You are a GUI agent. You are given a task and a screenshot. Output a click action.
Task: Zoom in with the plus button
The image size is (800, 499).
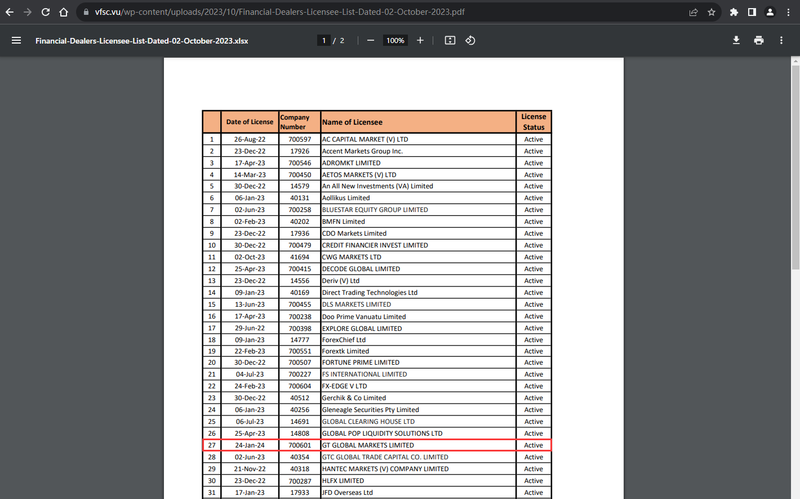point(420,40)
